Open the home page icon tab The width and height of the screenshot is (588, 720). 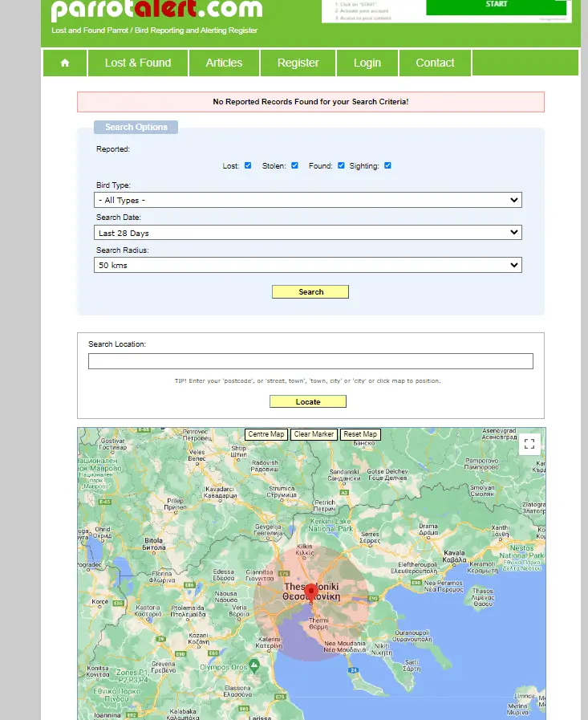65,63
